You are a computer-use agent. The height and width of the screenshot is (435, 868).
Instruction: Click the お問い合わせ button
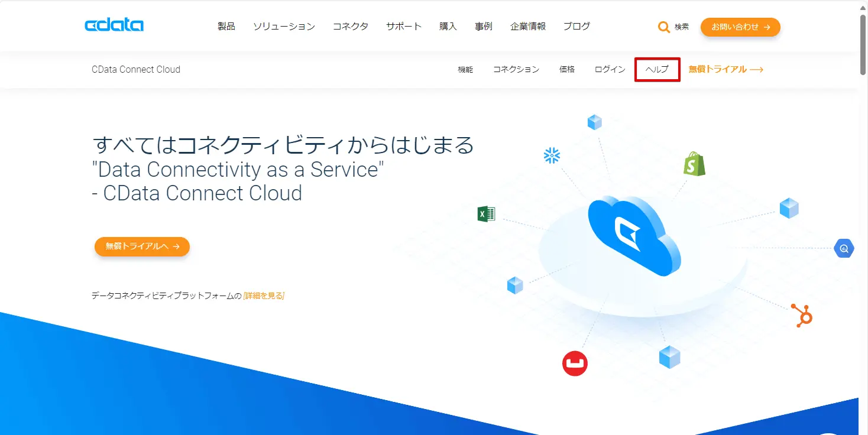point(740,27)
